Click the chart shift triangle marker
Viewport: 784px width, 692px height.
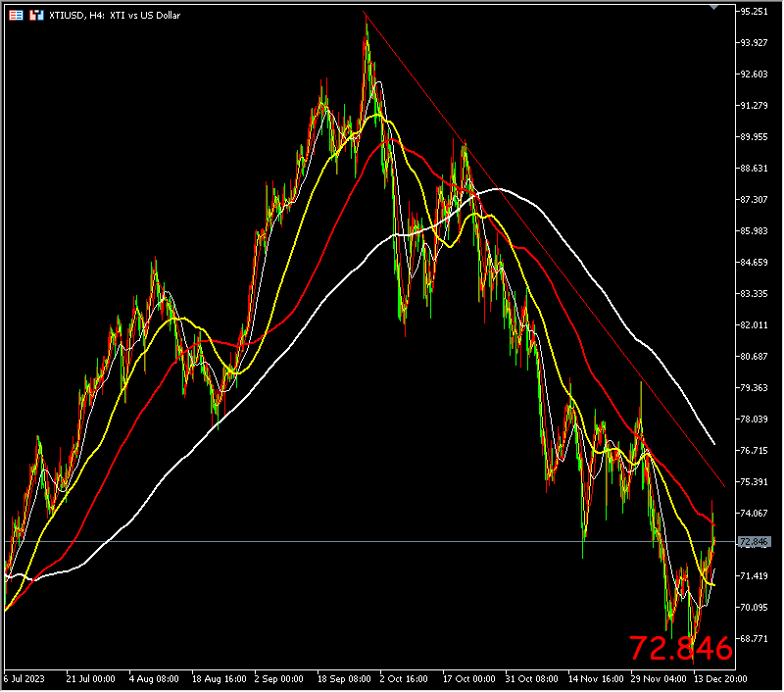point(713,8)
